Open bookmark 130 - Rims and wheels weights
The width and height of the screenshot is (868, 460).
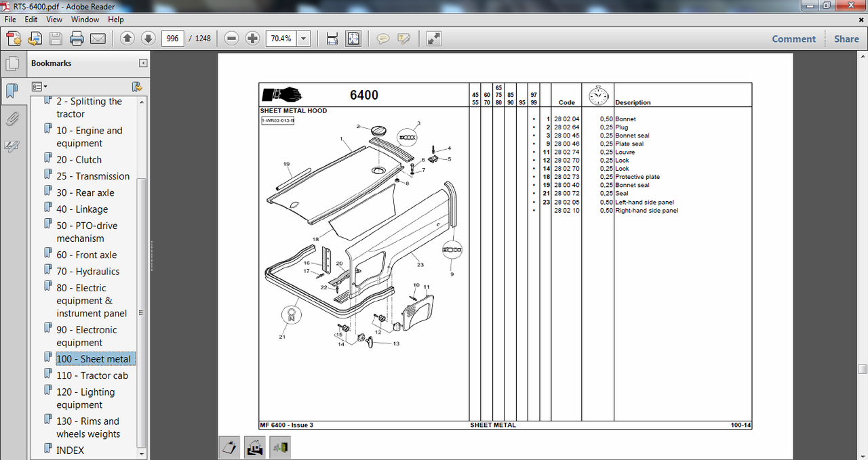[88, 427]
